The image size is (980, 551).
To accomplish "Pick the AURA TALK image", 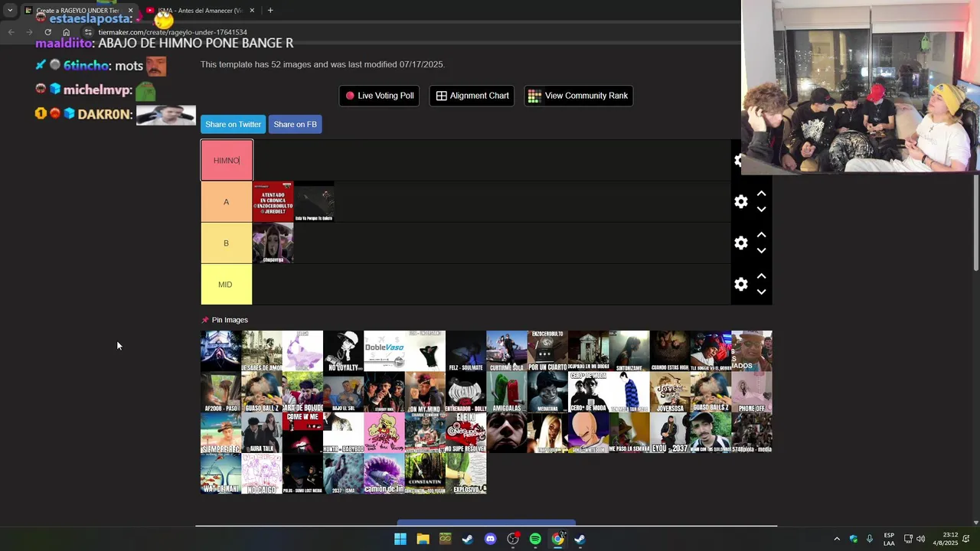I will tap(262, 432).
